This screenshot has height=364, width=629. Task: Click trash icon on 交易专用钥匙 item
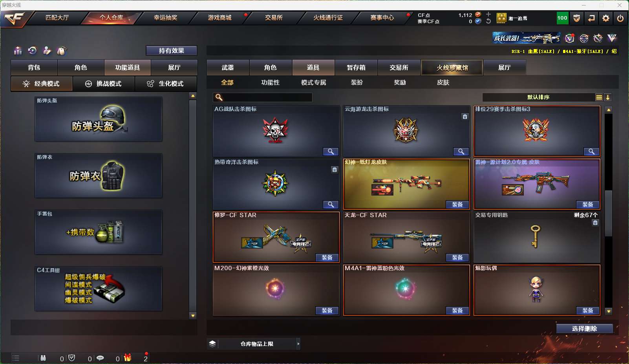point(595,223)
